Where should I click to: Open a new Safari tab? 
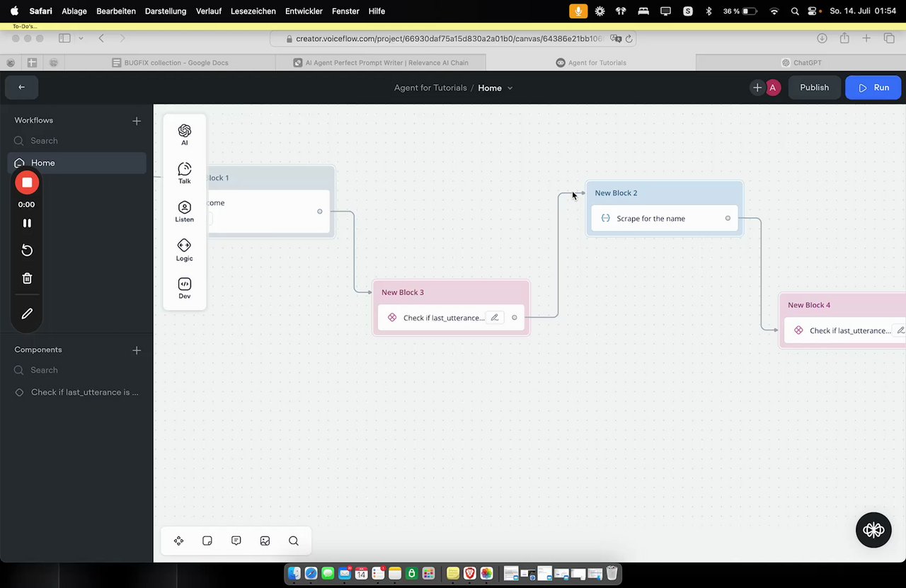[x=866, y=38]
